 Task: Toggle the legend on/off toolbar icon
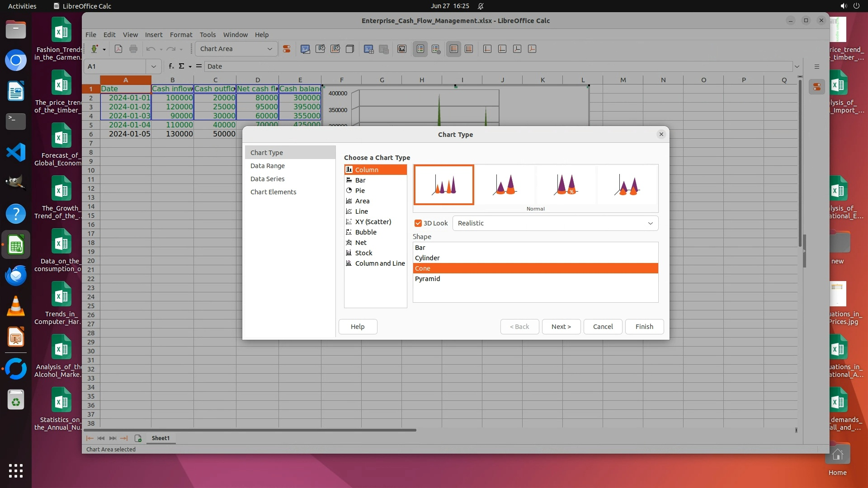pyautogui.click(x=420, y=49)
